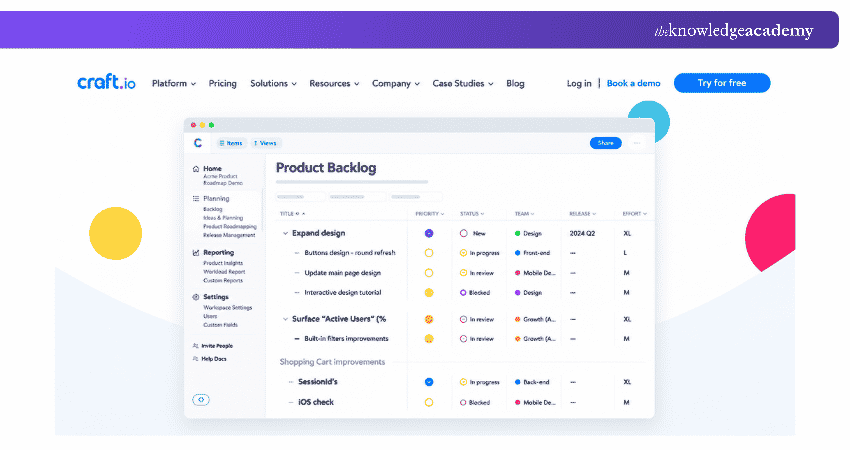
Task: Click the Reporting chart icon in sidebar
Action: (x=196, y=253)
